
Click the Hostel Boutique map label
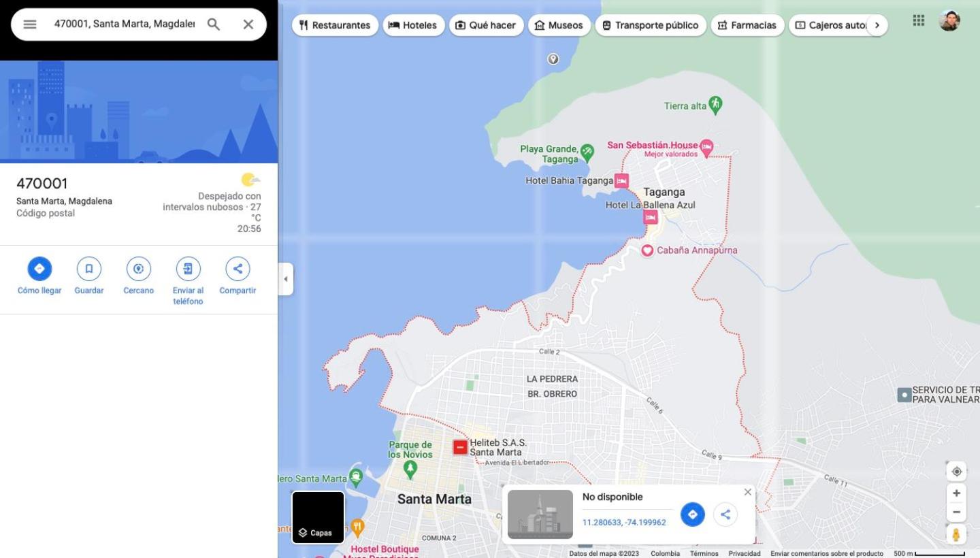pos(385,549)
